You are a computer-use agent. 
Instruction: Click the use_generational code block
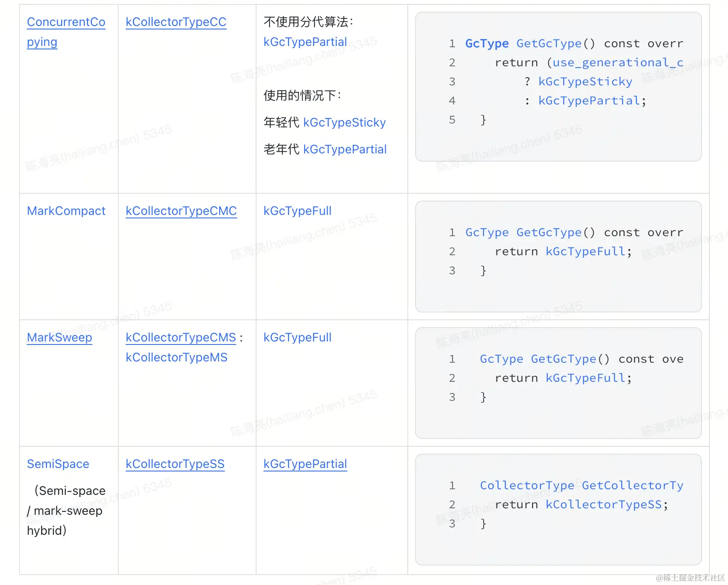tap(558, 87)
